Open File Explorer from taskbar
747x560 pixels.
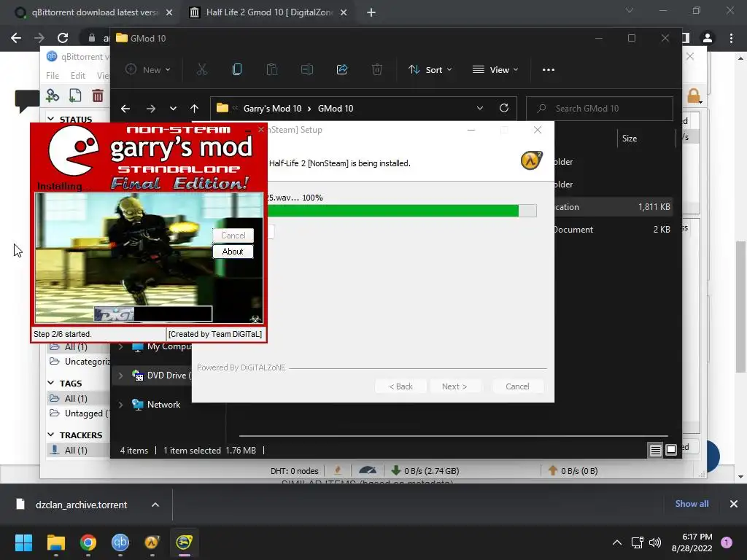(x=55, y=542)
